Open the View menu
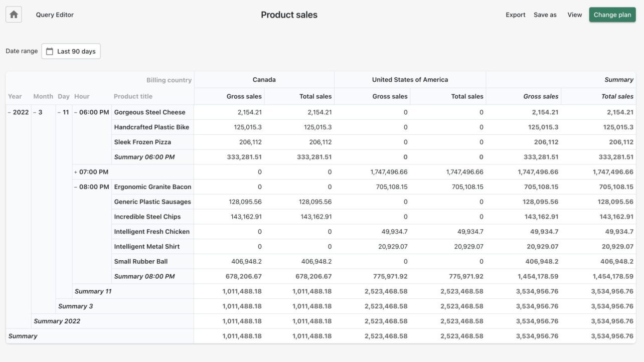644x362 pixels. click(x=574, y=15)
